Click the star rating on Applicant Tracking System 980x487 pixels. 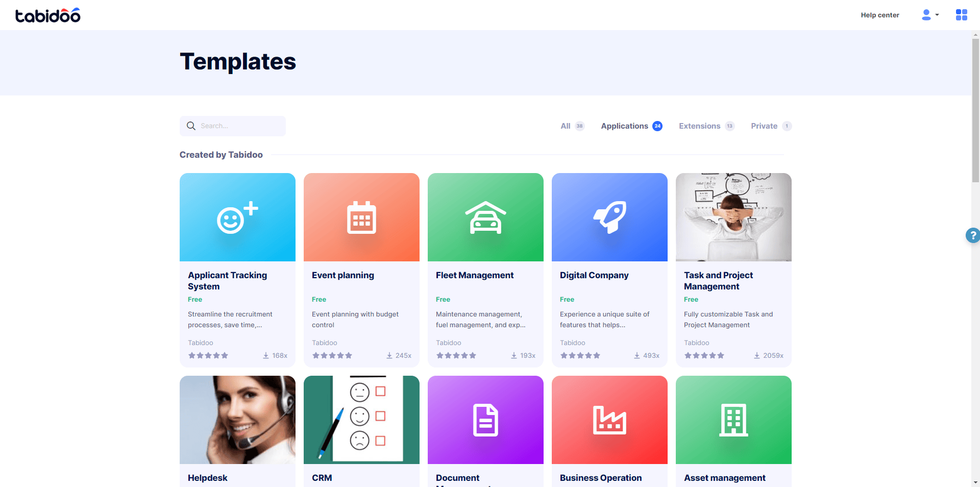click(208, 355)
